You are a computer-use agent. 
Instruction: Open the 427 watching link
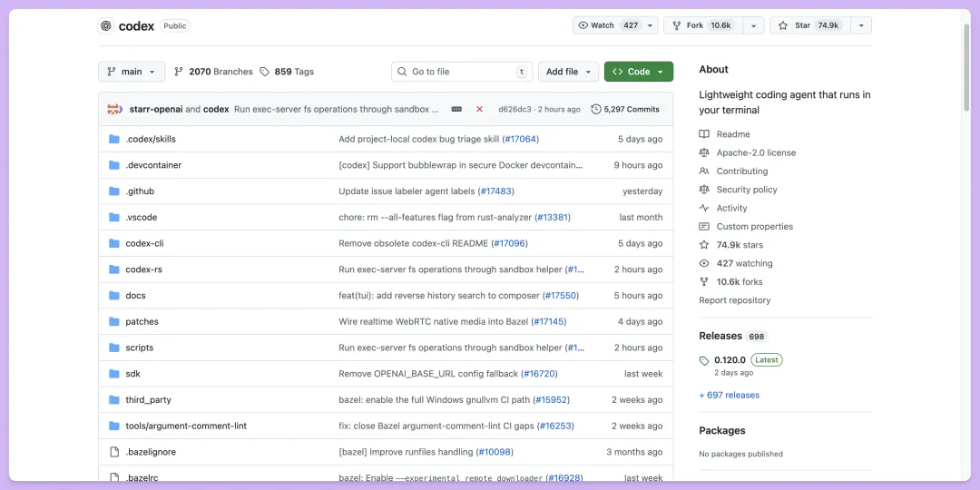[744, 264]
